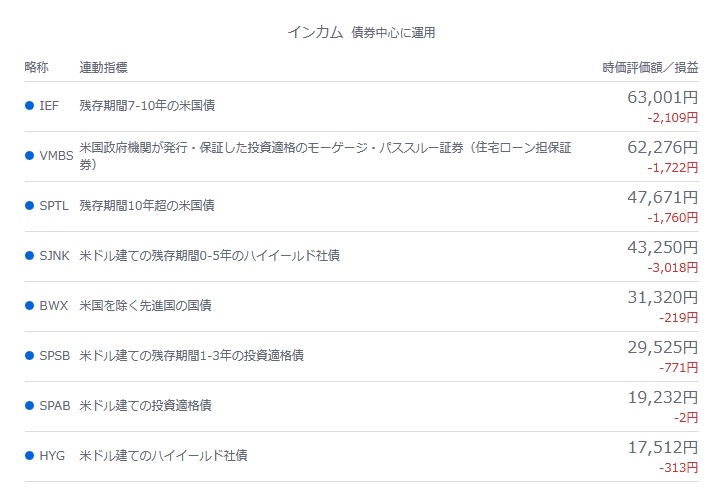718x504 pixels.
Task: Click the 略称 column header
Action: tap(37, 67)
